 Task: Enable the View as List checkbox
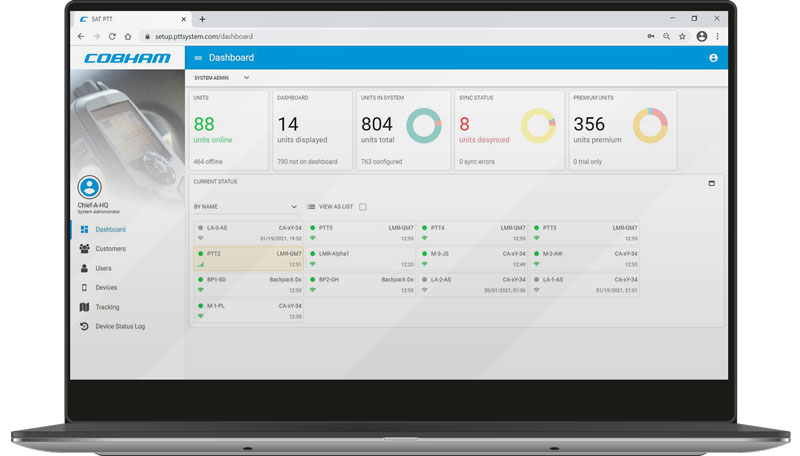[363, 207]
